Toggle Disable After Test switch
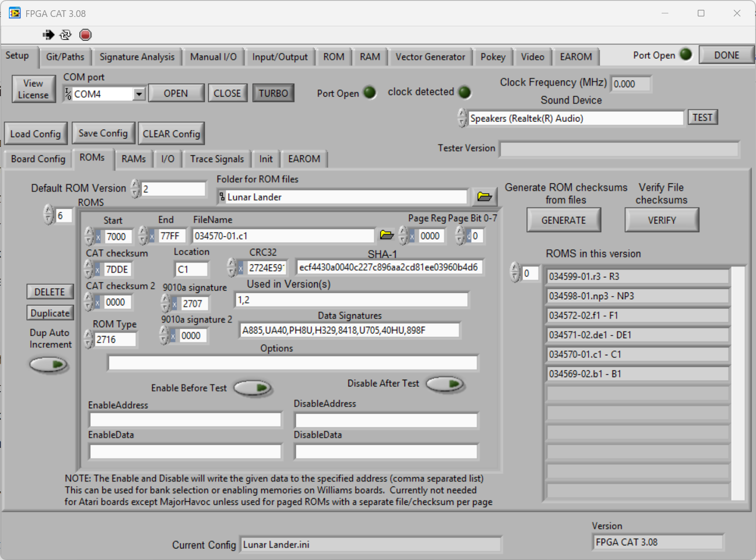Viewport: 756px width, 560px height. (445, 384)
